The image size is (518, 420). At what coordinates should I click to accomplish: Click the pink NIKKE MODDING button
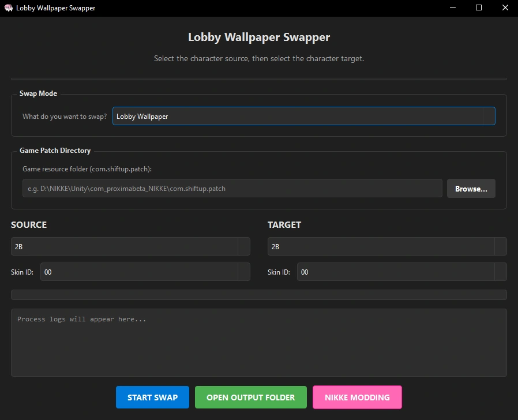(x=357, y=397)
